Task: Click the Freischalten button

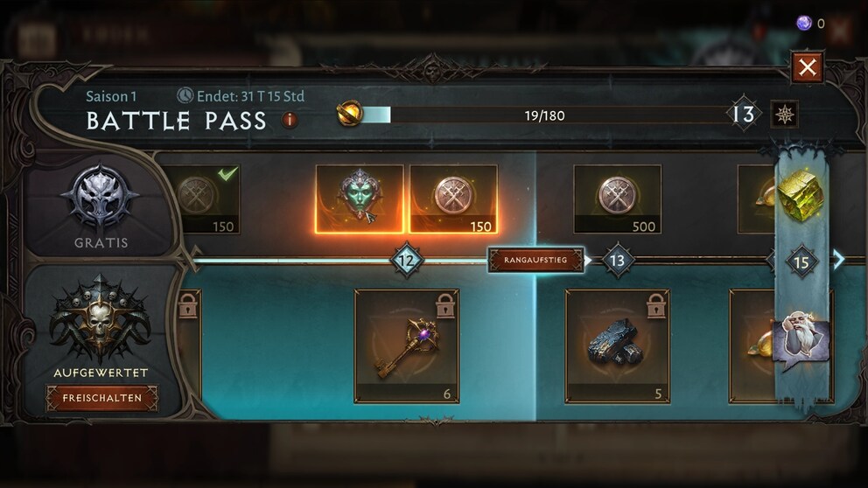Action: (x=101, y=399)
